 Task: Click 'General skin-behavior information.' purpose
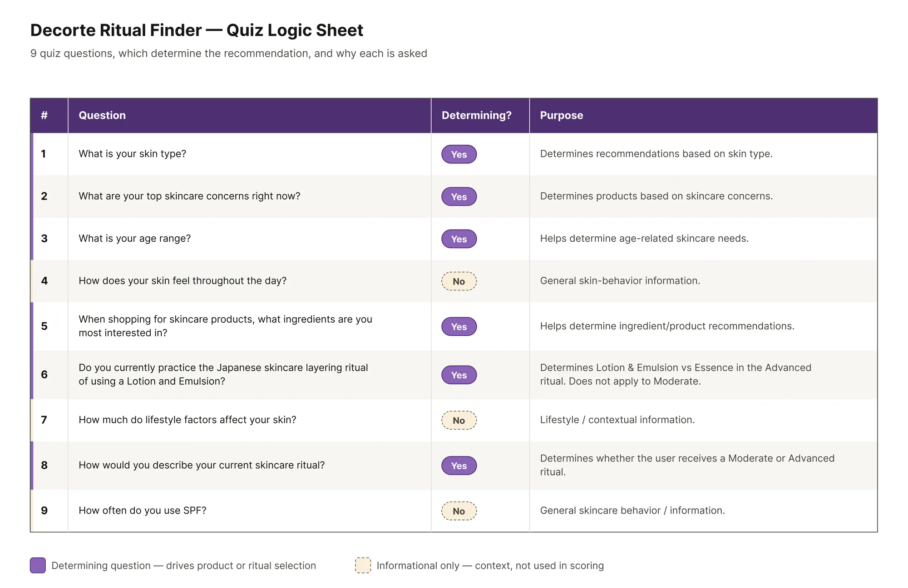tap(620, 280)
